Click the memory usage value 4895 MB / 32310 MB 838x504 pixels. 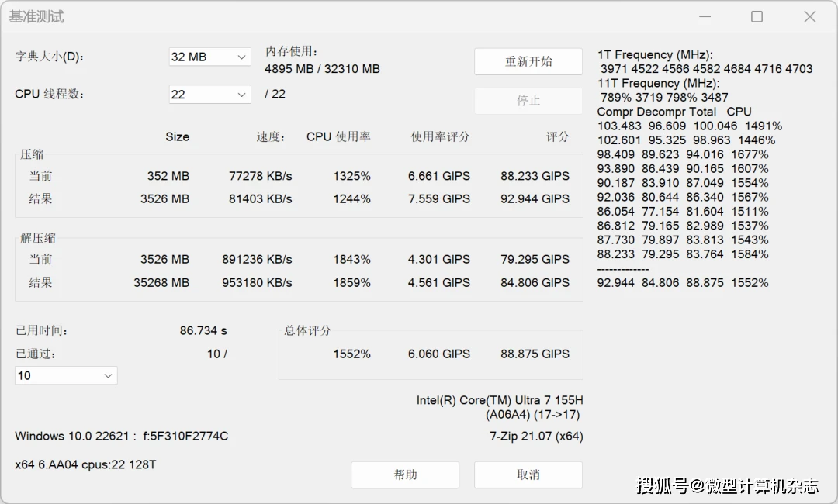pyautogui.click(x=323, y=68)
